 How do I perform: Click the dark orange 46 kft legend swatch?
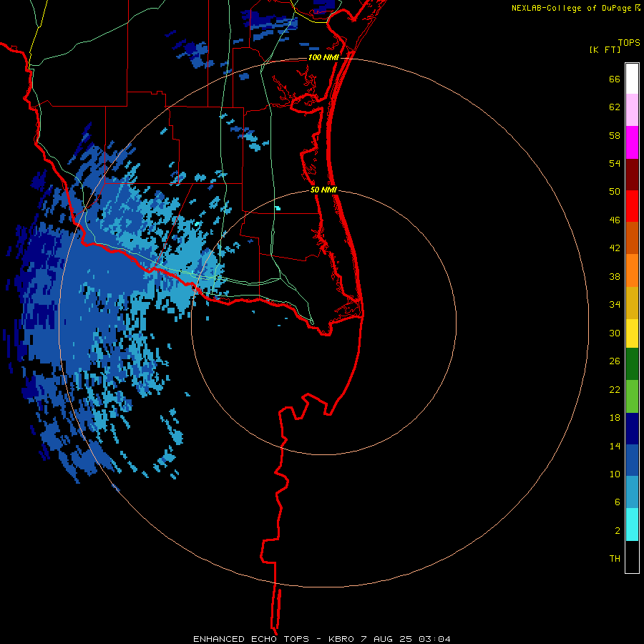pyautogui.click(x=632, y=238)
